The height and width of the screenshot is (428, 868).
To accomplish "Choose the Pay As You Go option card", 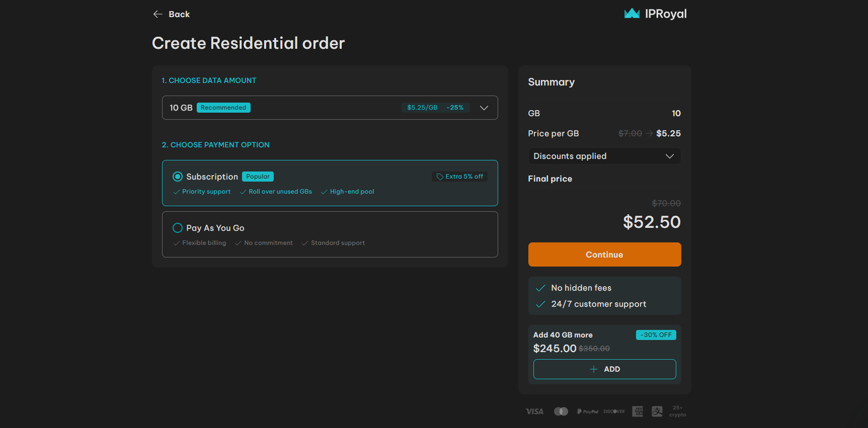I will point(330,234).
